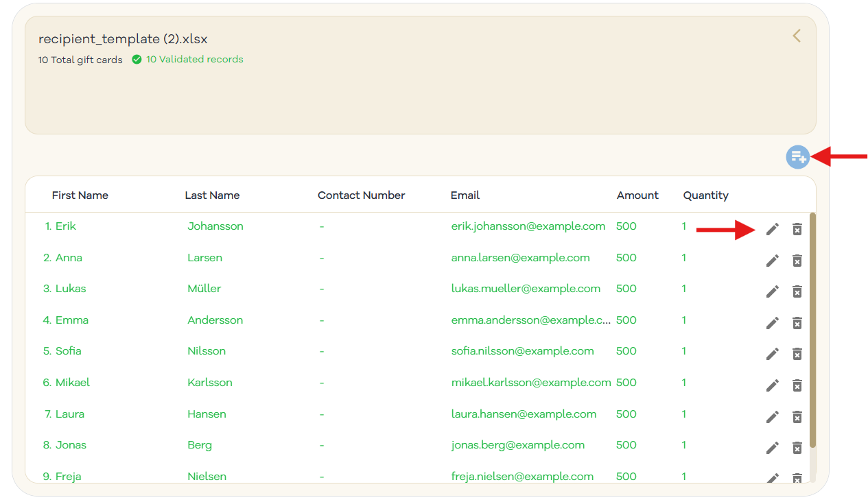
Task: Delete the Jonas Berg row
Action: pyautogui.click(x=797, y=448)
